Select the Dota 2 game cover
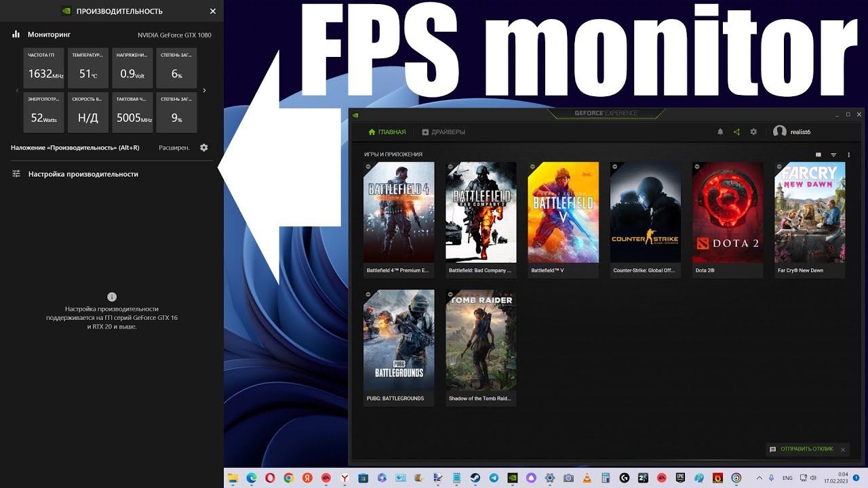The image size is (868, 488). 728,212
